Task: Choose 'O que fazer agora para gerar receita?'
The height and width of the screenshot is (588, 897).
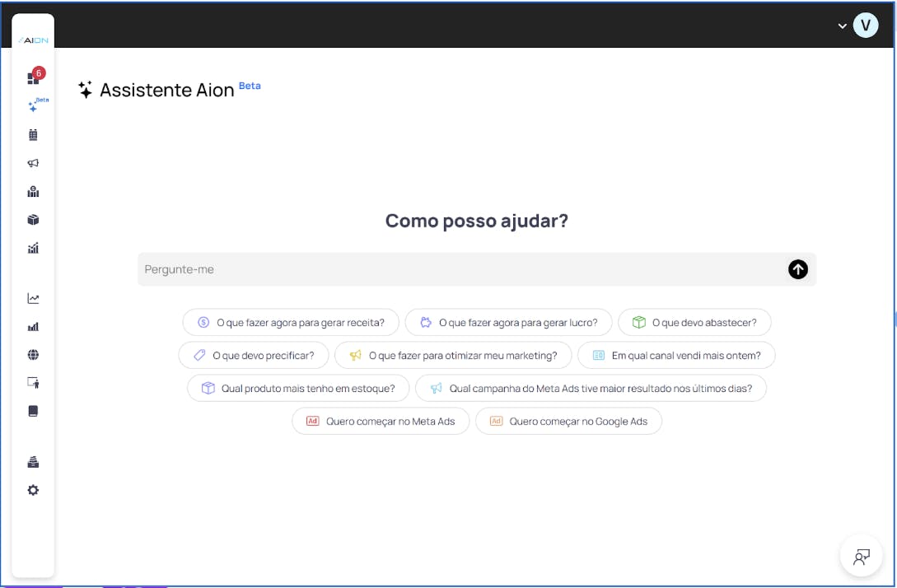Action: (x=291, y=323)
